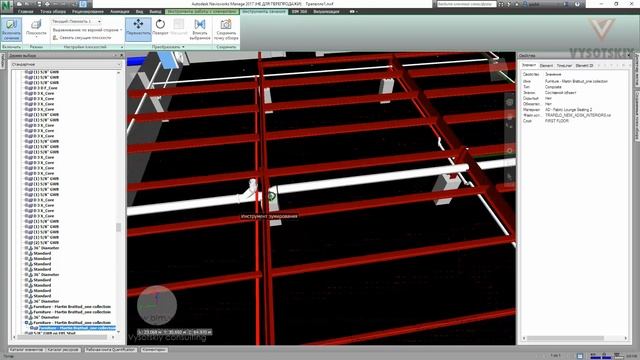This screenshot has height=360, width=640.
Task: Click the highlighted select quick access icon
Action: pyautogui.click(x=83, y=4)
